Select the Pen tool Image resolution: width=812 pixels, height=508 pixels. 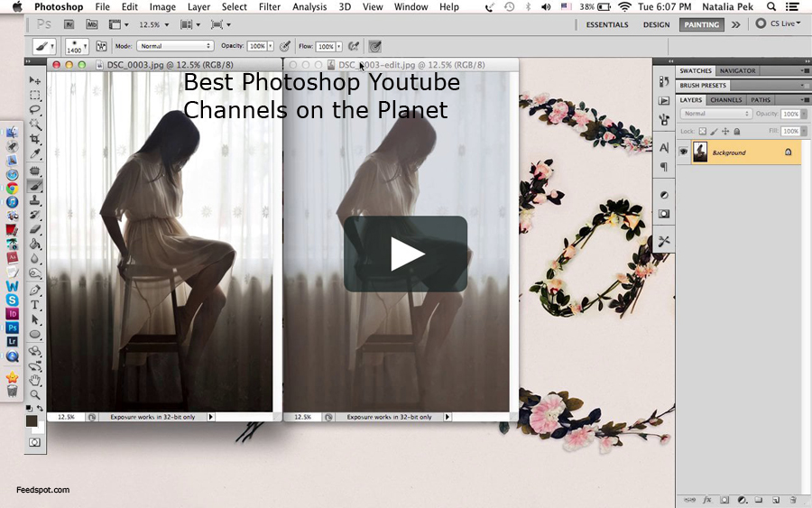[x=34, y=290]
